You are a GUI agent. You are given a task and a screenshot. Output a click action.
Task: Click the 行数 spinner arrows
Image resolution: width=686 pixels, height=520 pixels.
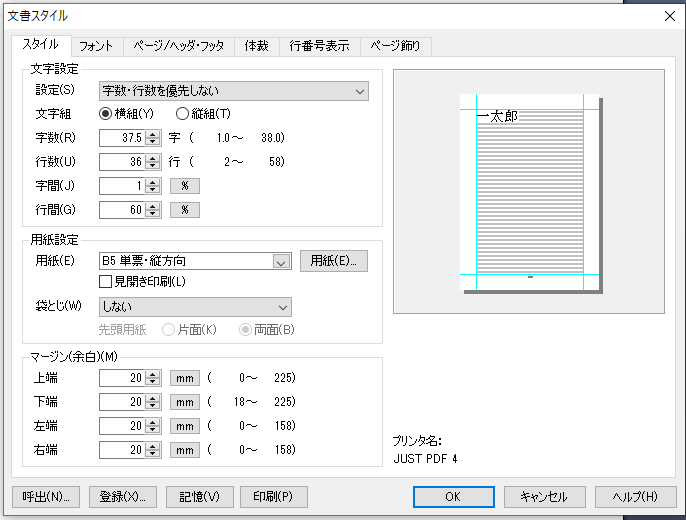153,161
